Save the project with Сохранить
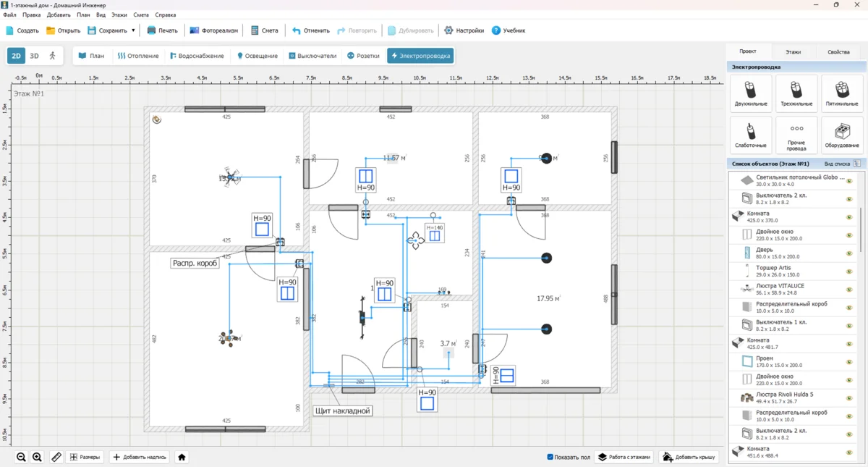Image resolution: width=868 pixels, height=467 pixels. pos(108,30)
